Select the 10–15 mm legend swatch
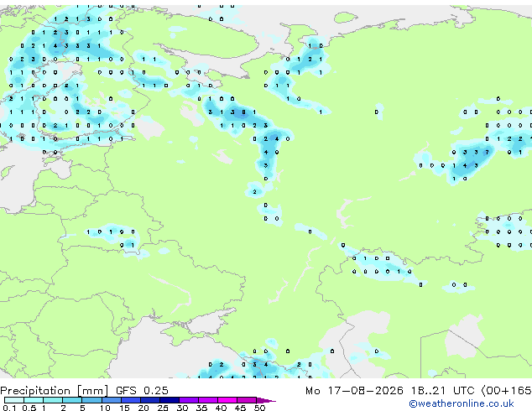The image size is (532, 411). [111, 400]
